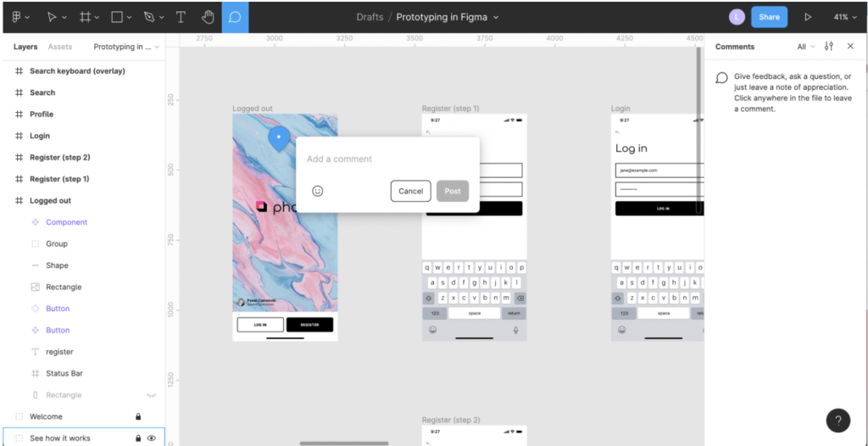Open Figma menu dropdown chevron
Screen dimensions: 868x446
28,17
